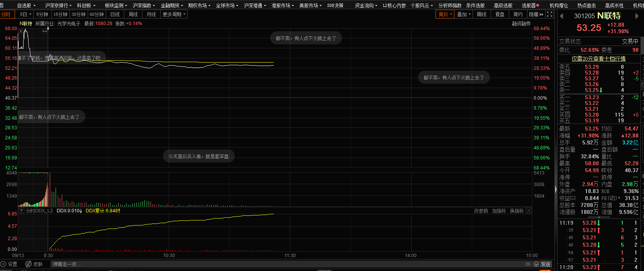Open the DDE决策 menu
644x271 pixels.
[335, 5]
